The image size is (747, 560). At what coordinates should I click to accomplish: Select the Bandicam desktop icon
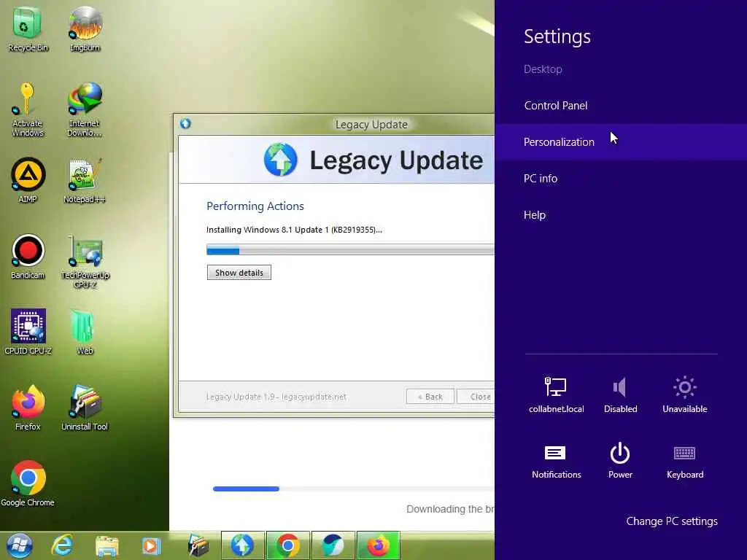coord(28,256)
